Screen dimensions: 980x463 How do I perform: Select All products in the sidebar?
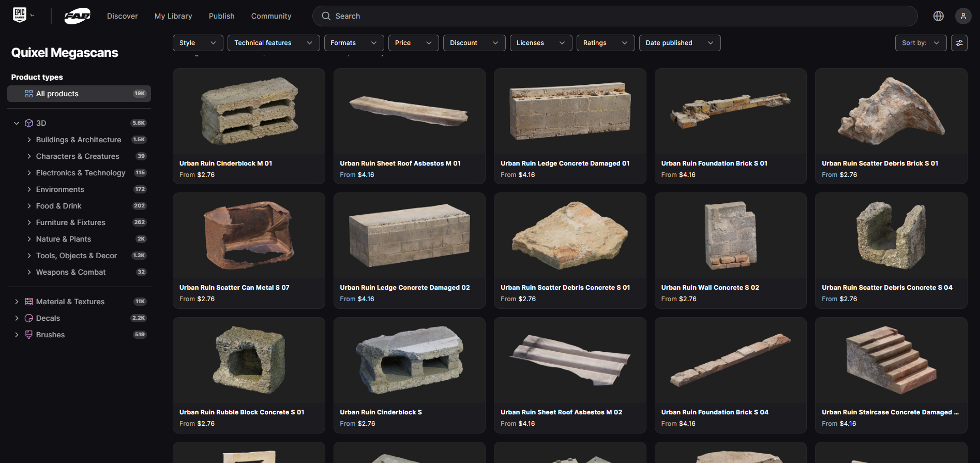point(79,94)
